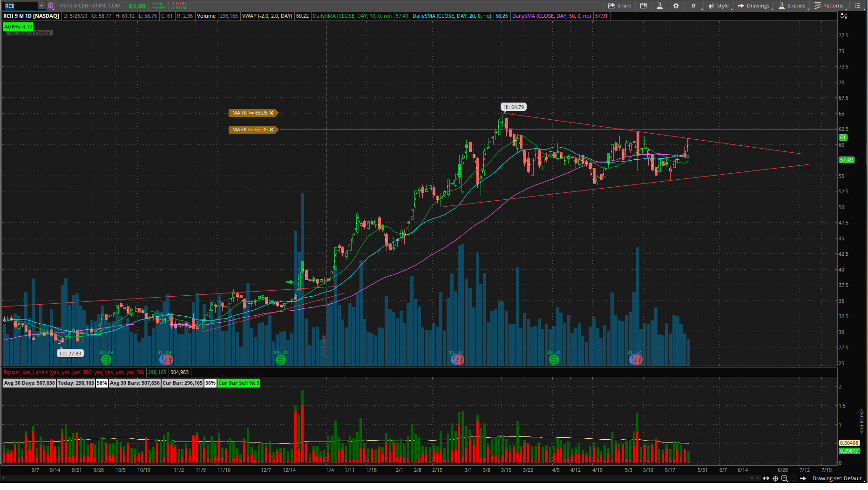Remove the MARK >= 65.05 alert
The height and width of the screenshot is (490, 868).
[x=271, y=113]
